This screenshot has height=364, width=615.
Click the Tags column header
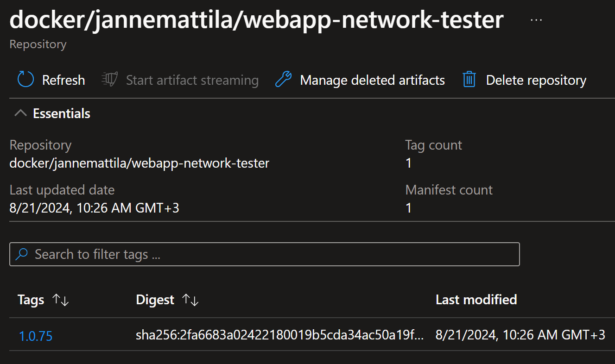click(31, 300)
